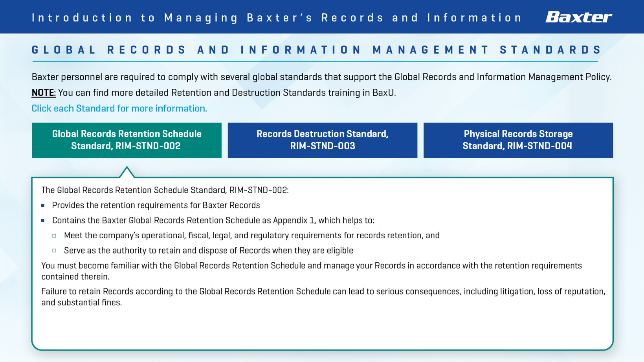
Task: Click paragraph 'Failure to retain Records according to'
Action: pyautogui.click(x=323, y=297)
